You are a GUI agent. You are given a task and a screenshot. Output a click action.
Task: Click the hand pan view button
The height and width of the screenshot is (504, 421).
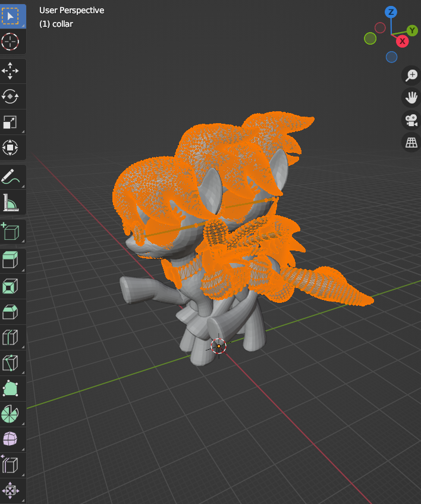[411, 98]
